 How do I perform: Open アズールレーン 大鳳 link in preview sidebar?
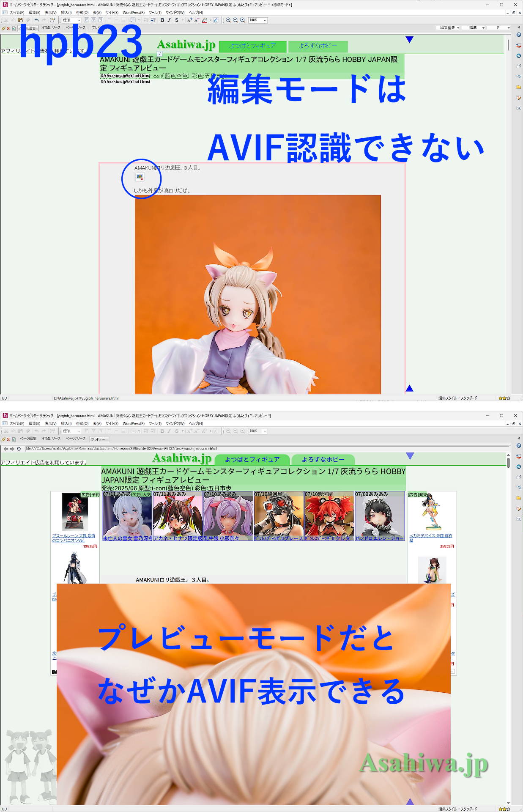74,538
